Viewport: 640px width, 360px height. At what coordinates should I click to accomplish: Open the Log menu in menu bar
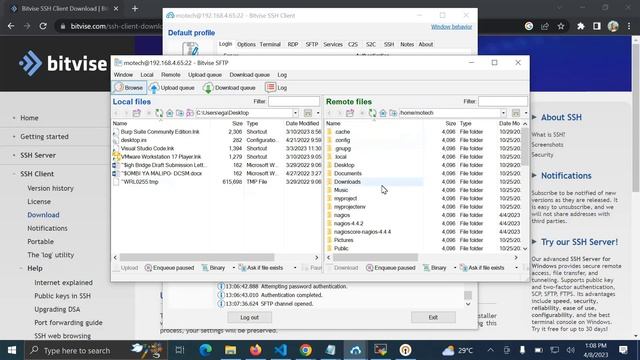click(x=282, y=75)
